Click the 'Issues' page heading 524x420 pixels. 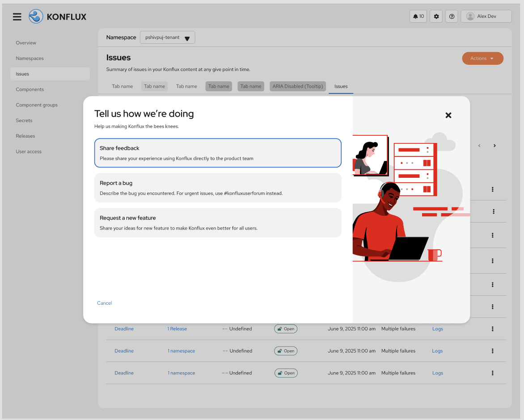pos(118,58)
